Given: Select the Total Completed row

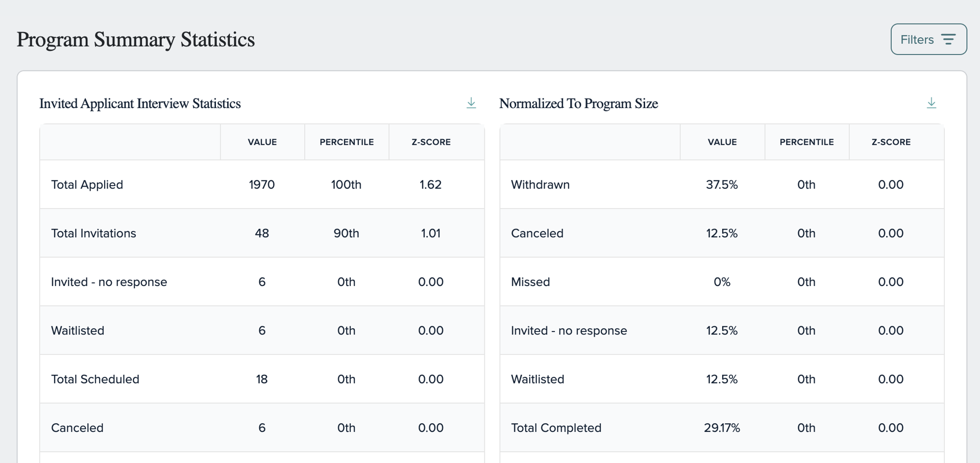Looking at the screenshot, I should pos(722,428).
